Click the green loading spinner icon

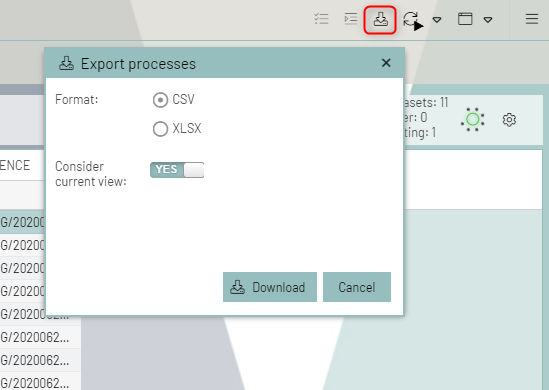(x=473, y=119)
